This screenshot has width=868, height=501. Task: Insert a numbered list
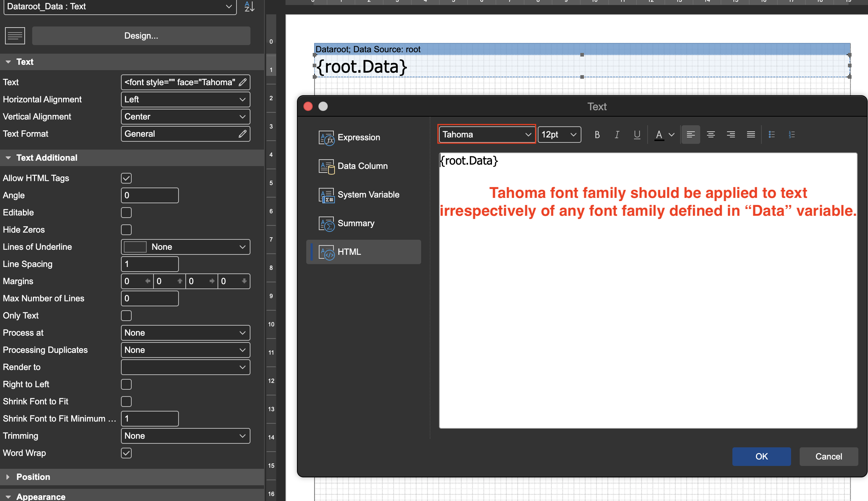click(792, 135)
